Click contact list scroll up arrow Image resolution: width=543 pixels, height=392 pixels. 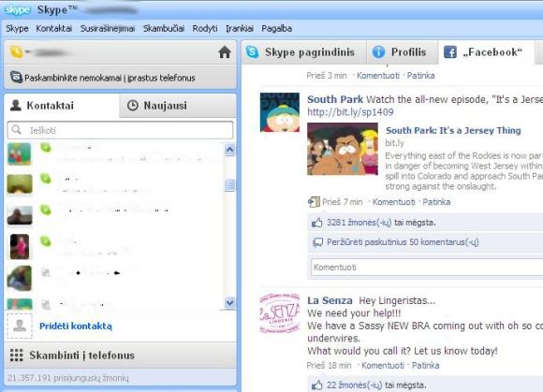pos(229,150)
